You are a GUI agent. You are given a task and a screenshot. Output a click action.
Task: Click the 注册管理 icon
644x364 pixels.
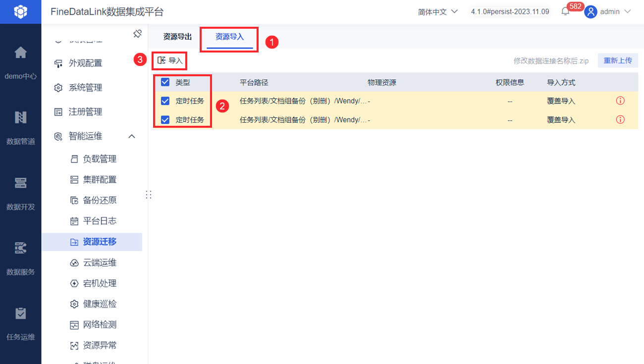[x=58, y=112]
